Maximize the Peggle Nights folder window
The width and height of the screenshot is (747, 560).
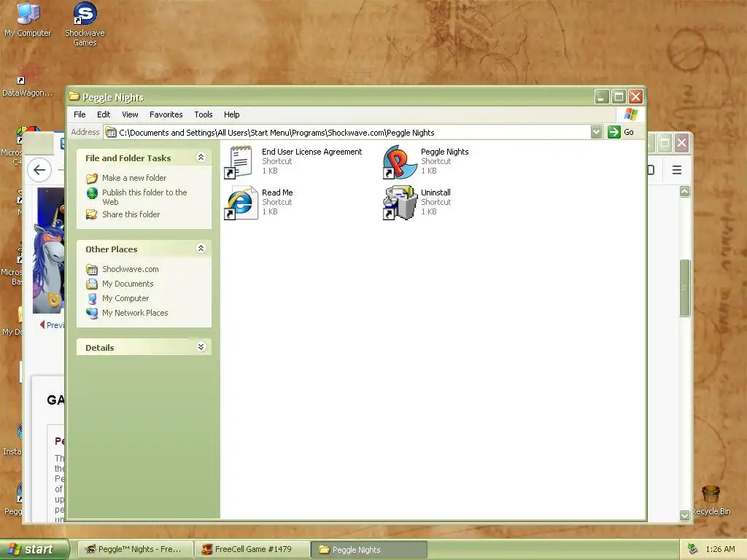(x=619, y=97)
